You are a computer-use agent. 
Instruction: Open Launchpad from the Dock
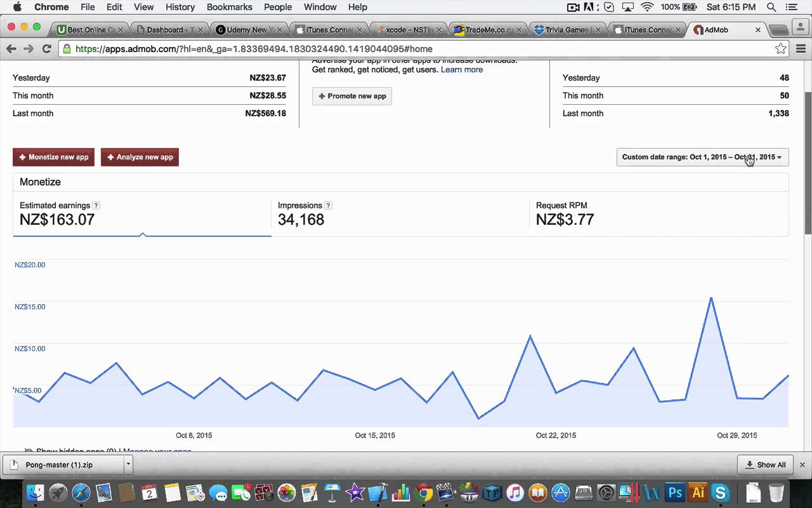(x=58, y=492)
